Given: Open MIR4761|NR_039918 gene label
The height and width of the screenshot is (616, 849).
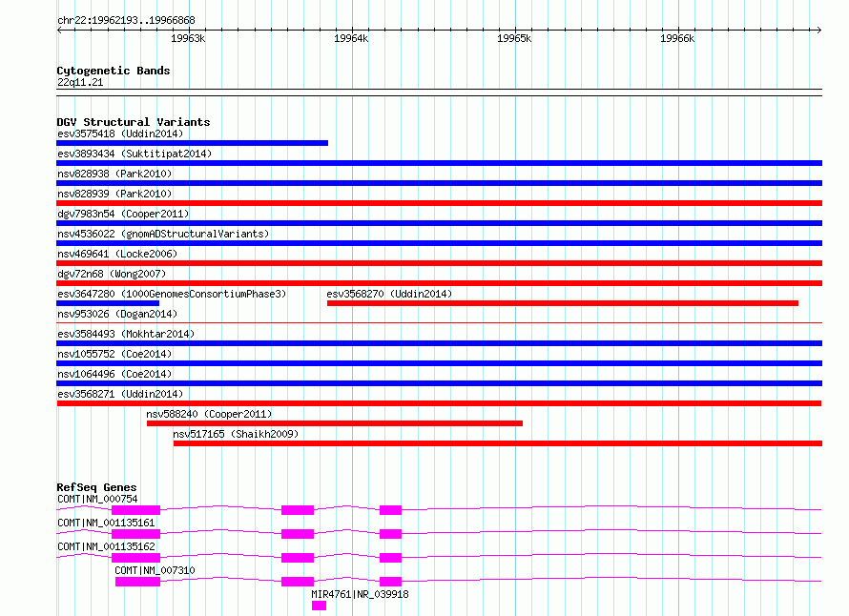Looking at the screenshot, I should [360, 594].
